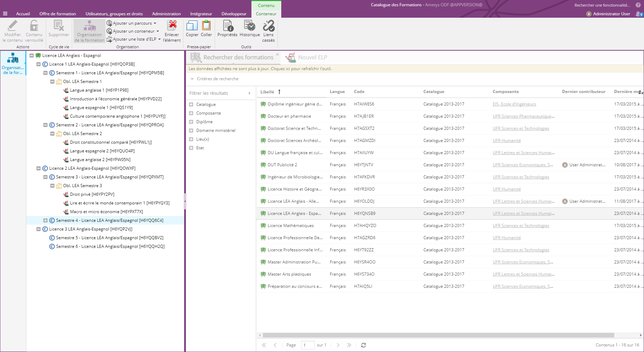
Task: Collapse the Filtrer les résultats panel
Action: (249, 93)
